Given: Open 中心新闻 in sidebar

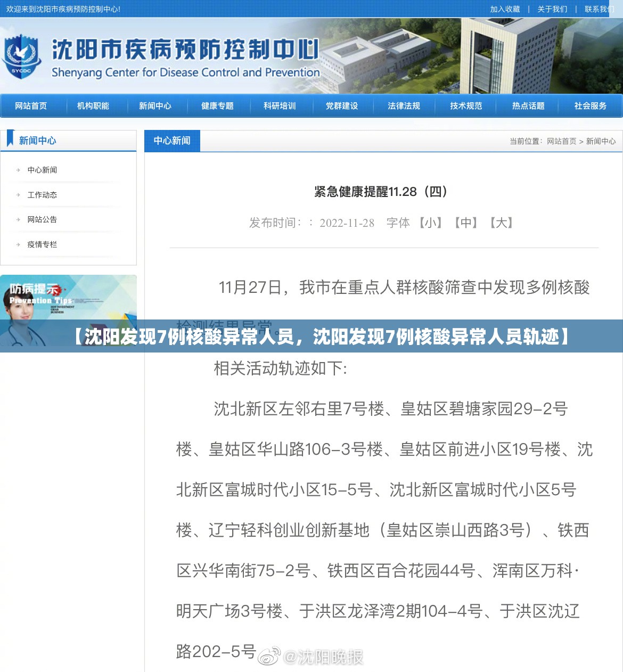Looking at the screenshot, I should (x=42, y=170).
